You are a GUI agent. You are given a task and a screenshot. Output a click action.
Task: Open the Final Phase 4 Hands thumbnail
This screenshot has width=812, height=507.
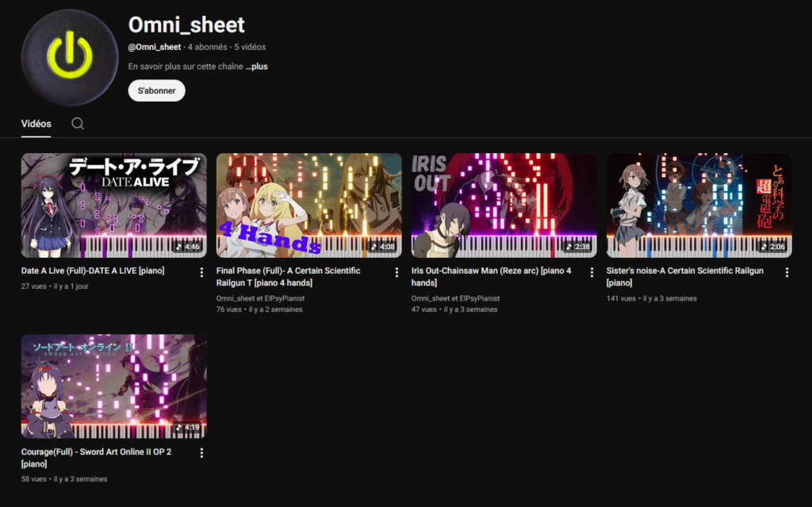click(x=308, y=205)
